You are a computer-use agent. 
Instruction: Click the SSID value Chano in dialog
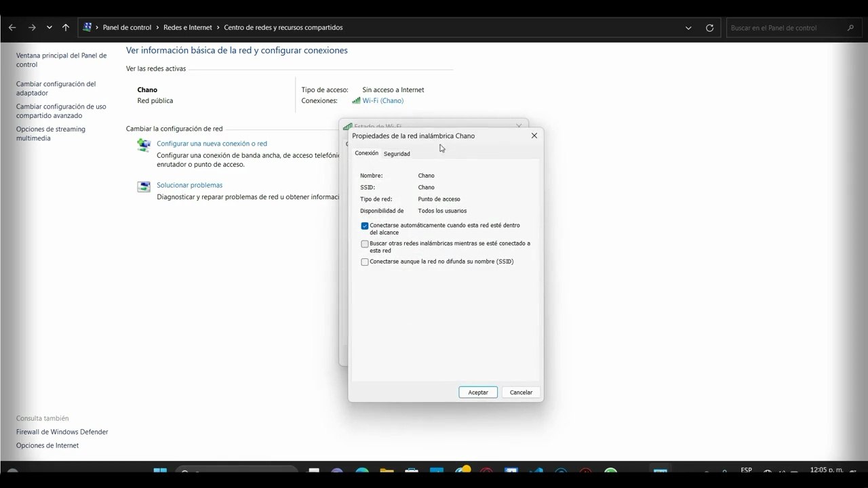(x=427, y=187)
